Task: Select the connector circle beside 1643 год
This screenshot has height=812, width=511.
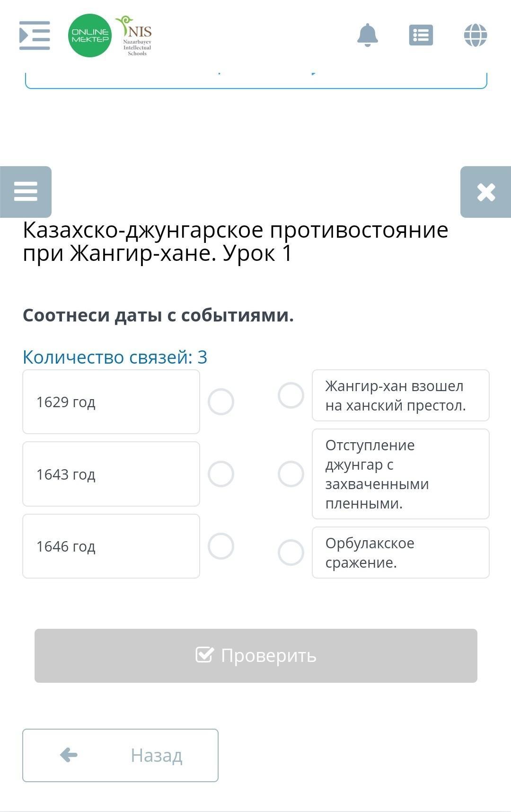Action: tap(221, 474)
